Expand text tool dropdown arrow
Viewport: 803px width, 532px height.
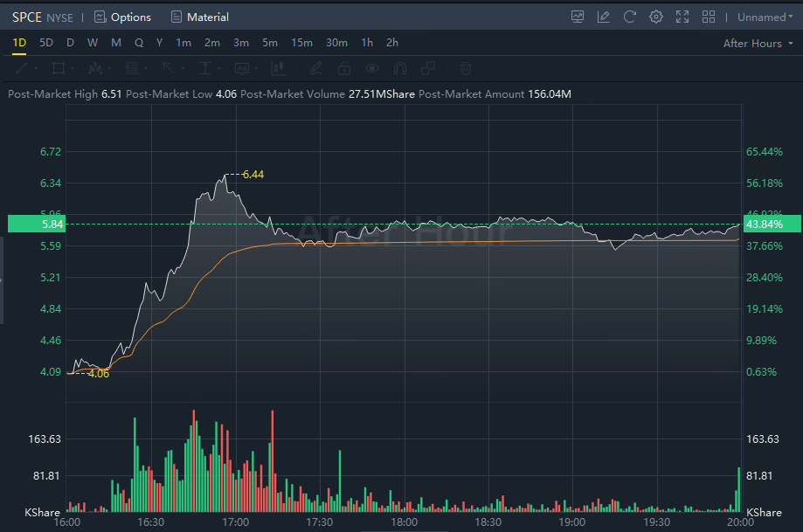pos(255,69)
